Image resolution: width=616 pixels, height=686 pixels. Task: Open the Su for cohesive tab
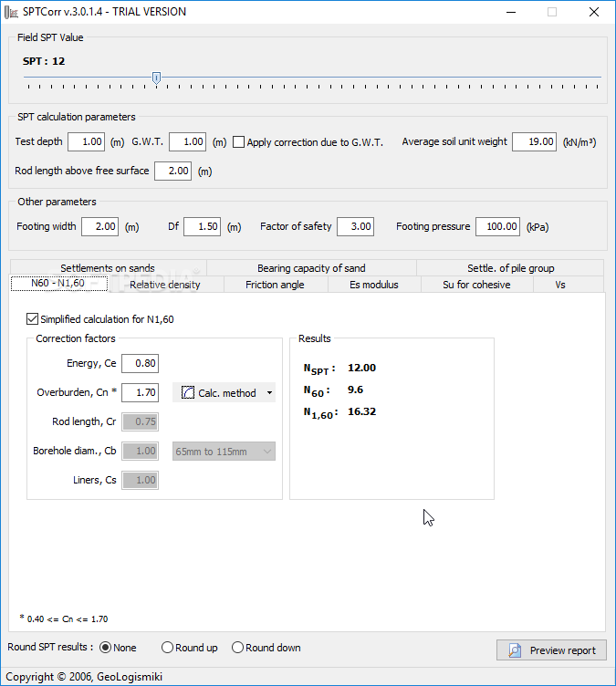(x=476, y=285)
